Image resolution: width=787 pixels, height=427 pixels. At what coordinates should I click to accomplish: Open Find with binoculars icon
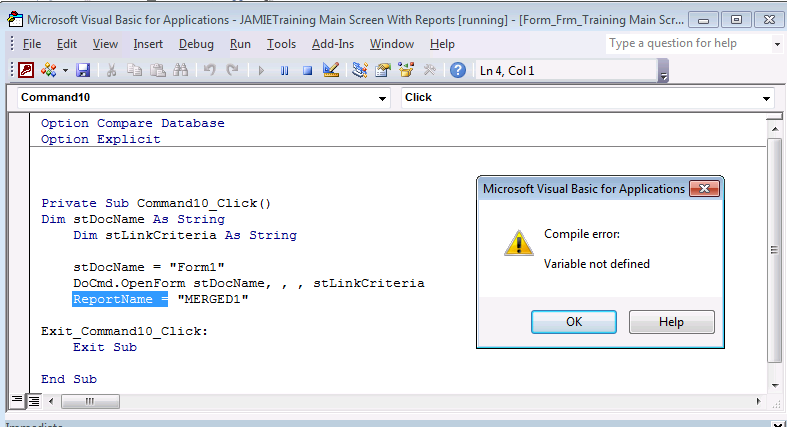tap(181, 70)
